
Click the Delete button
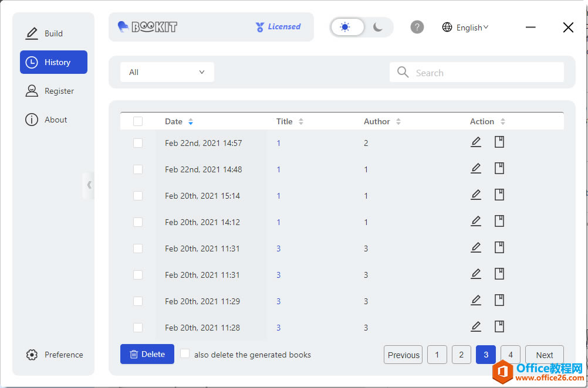tap(147, 354)
